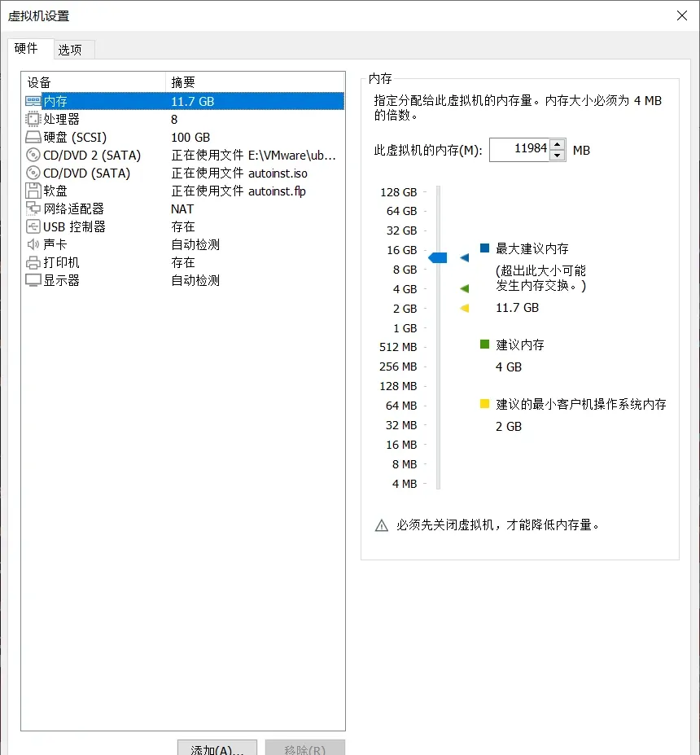Click the 8 GB scale label
700x755 pixels.
(405, 270)
